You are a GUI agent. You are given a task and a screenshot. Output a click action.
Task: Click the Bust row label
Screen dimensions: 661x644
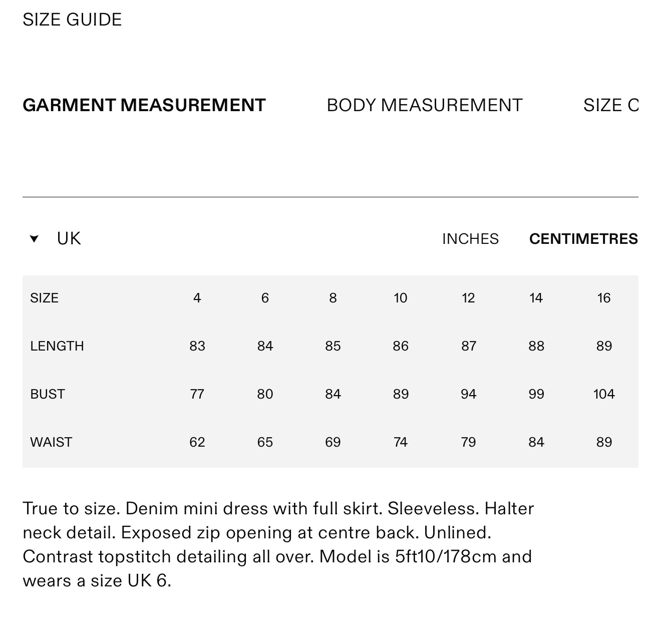48,394
